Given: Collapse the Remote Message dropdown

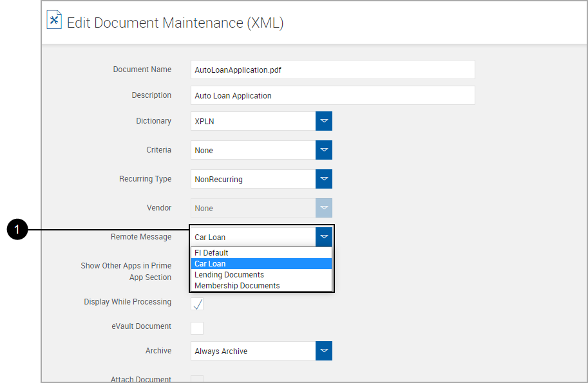Looking at the screenshot, I should point(323,236).
